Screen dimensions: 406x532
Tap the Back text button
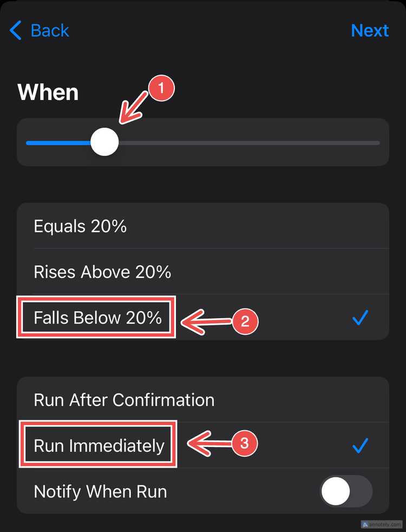tap(50, 30)
